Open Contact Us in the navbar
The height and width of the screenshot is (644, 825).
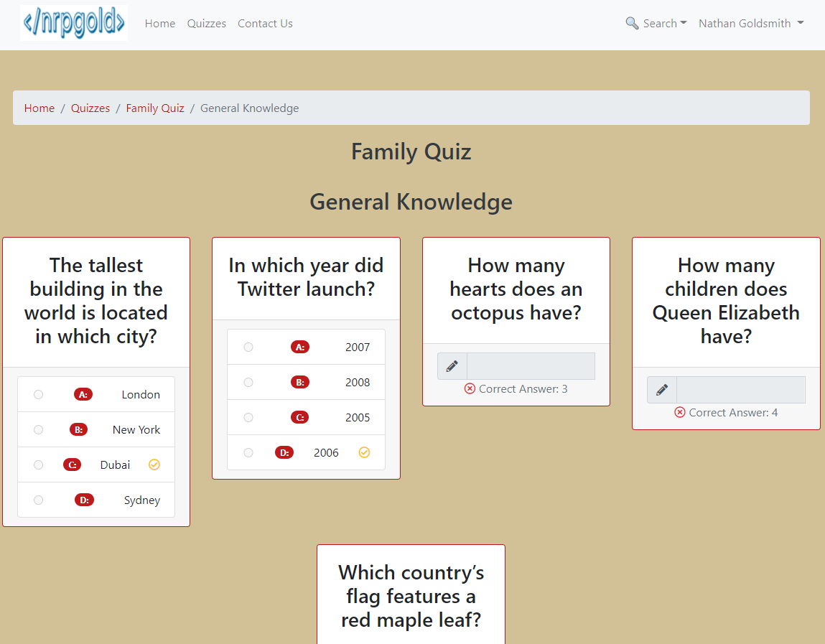pos(265,24)
